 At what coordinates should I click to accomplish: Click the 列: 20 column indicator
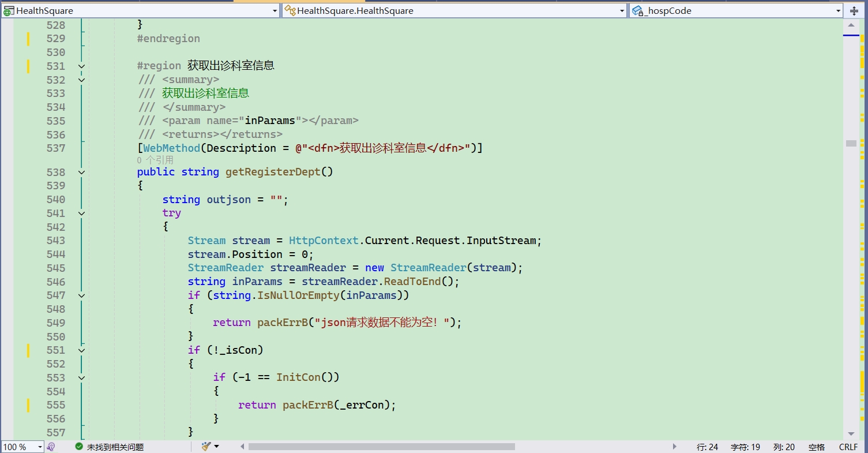tap(784, 447)
